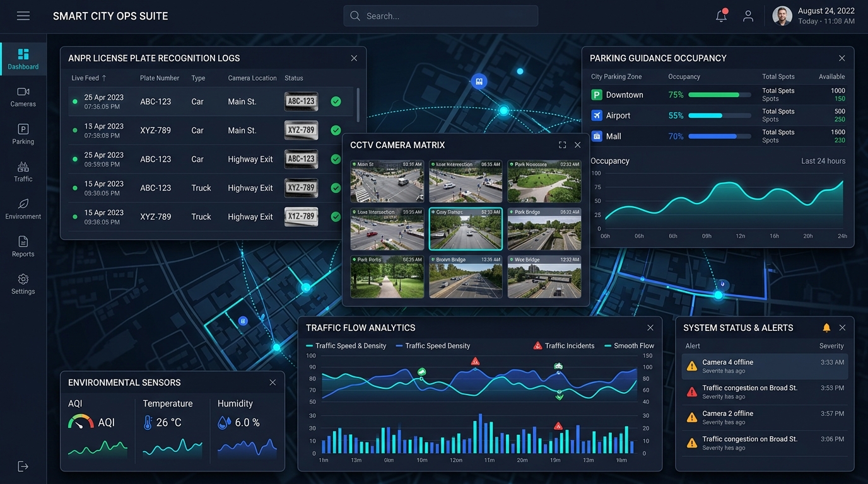Select the Camera 2 offline alert
This screenshot has width=868, height=484.
(x=765, y=418)
